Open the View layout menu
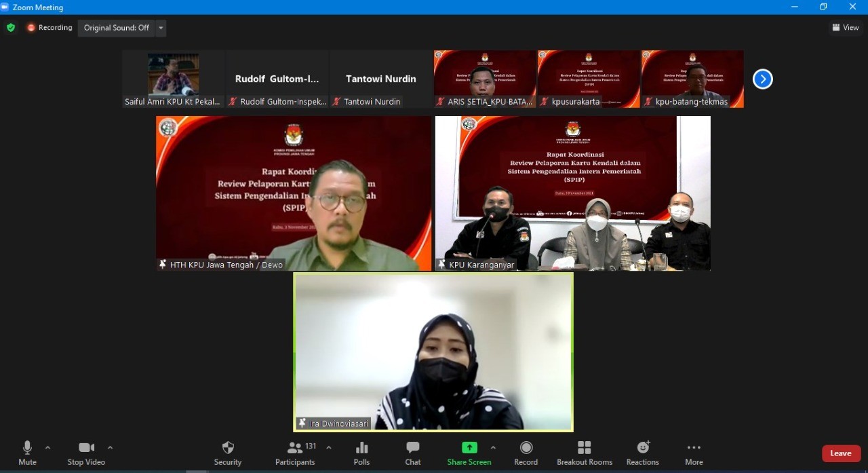868x473 pixels. click(846, 28)
